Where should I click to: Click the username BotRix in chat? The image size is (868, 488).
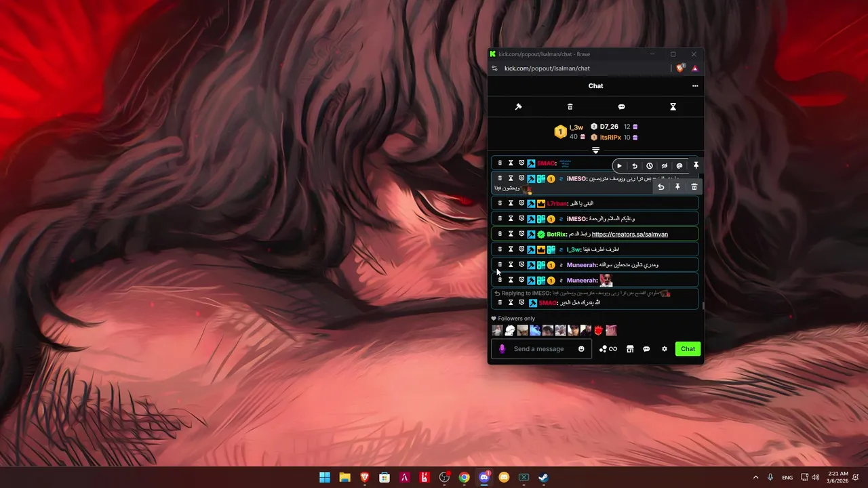pos(557,235)
